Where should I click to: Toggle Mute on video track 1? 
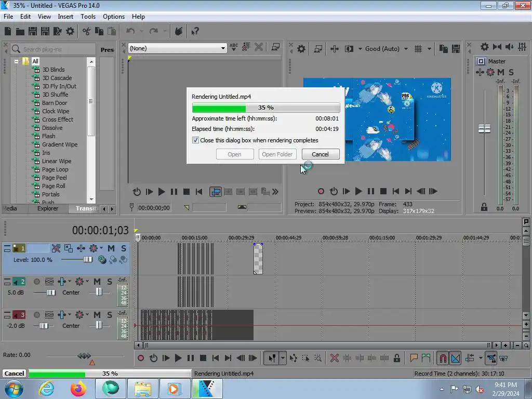coord(111,248)
